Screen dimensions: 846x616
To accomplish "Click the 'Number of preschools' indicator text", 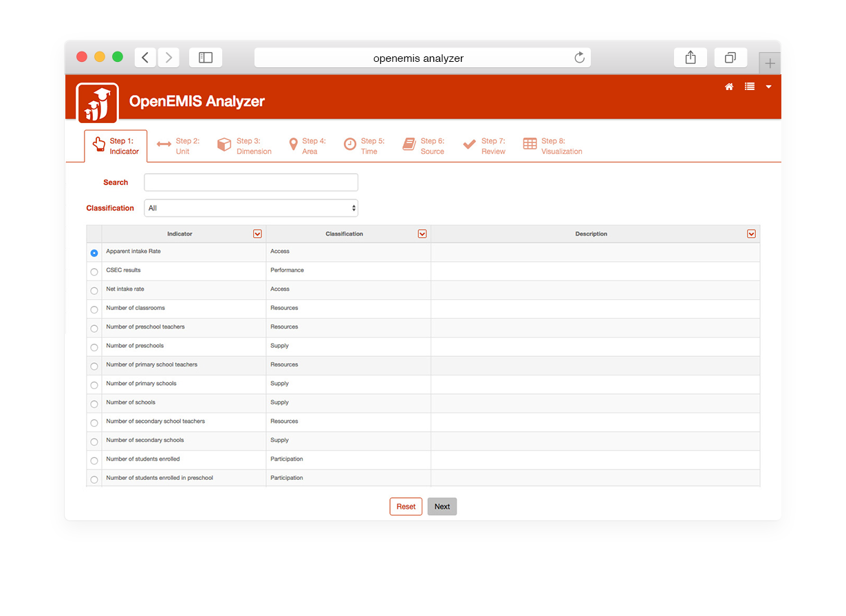I will pyautogui.click(x=135, y=346).
